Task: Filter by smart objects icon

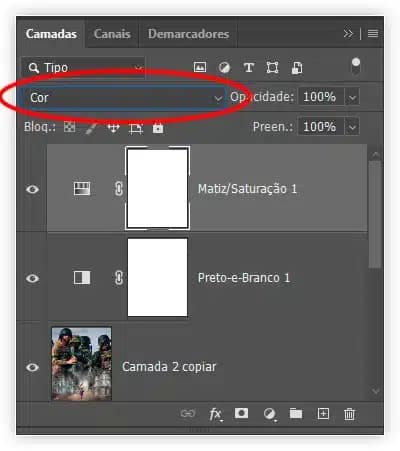Action: pyautogui.click(x=297, y=68)
